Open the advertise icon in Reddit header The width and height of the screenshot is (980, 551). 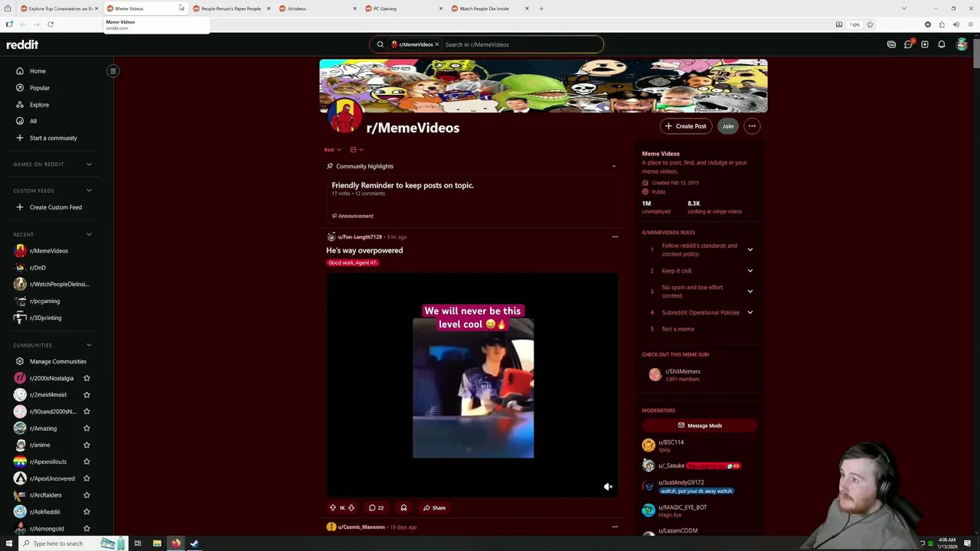[891, 44]
